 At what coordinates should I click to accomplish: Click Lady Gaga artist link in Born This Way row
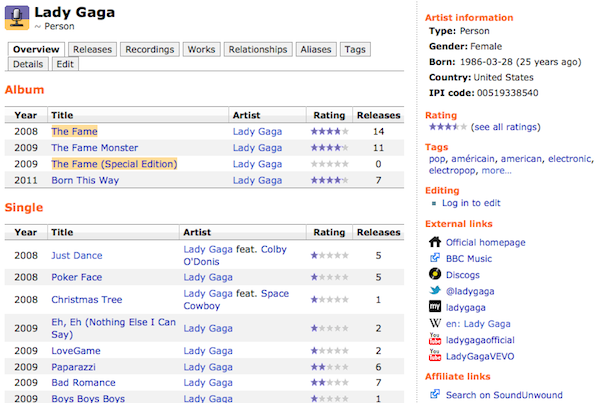tap(258, 180)
